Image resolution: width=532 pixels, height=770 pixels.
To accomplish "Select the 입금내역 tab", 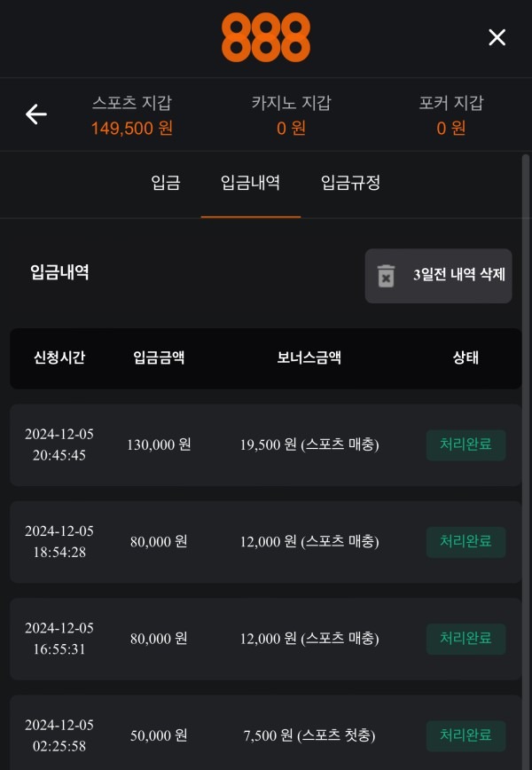I will 251,184.
